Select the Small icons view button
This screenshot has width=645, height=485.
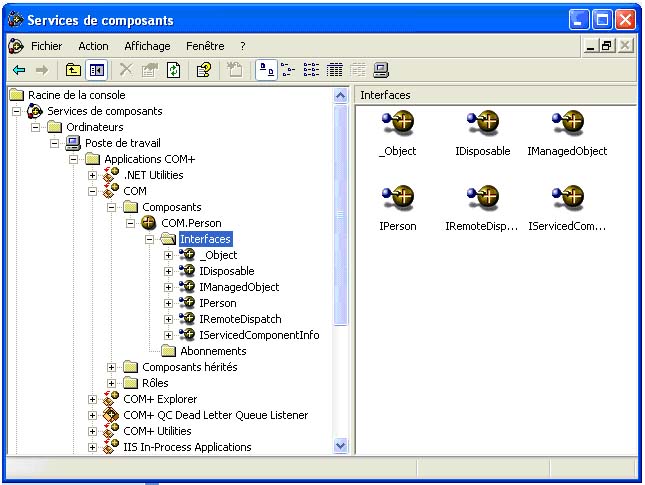tap(288, 70)
